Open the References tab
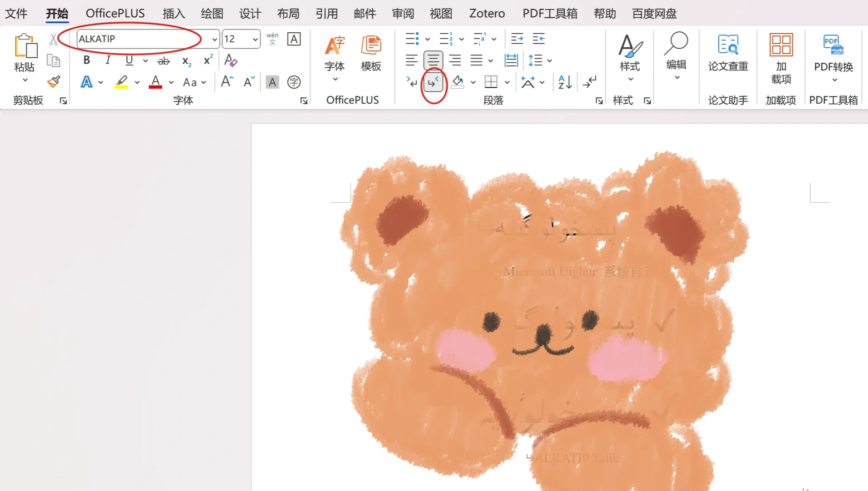Viewport: 868px width, 491px height. coord(327,14)
